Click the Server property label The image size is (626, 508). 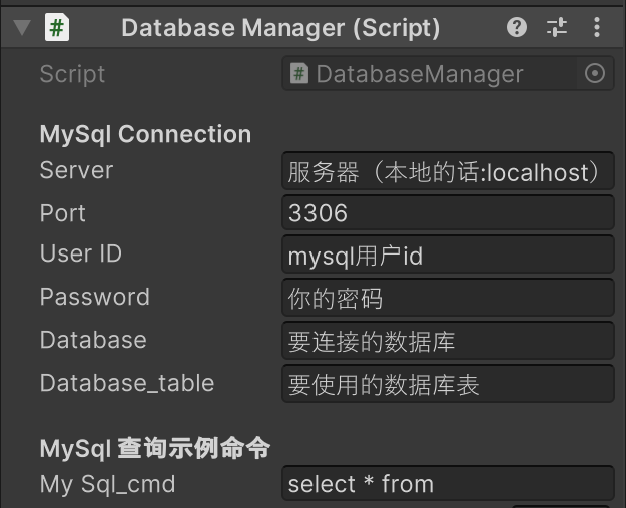click(x=77, y=170)
